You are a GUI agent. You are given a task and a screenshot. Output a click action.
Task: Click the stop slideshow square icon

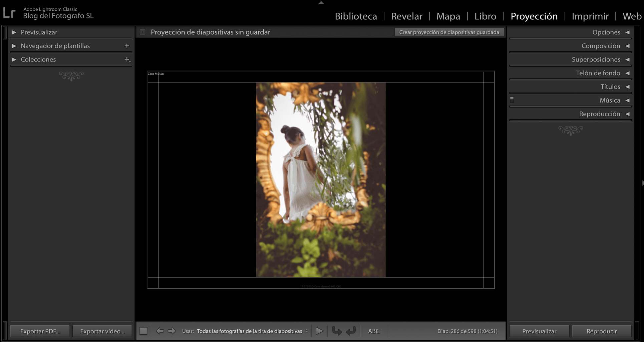tap(143, 331)
